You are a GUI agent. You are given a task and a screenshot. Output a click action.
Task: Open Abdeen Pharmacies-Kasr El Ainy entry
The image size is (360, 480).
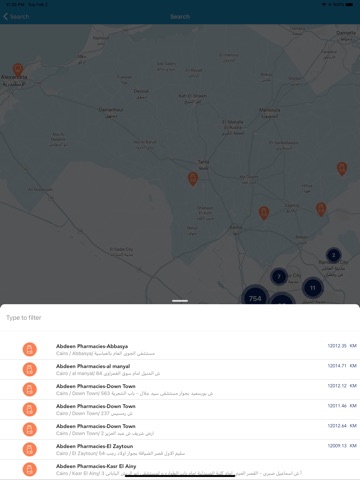(180, 469)
